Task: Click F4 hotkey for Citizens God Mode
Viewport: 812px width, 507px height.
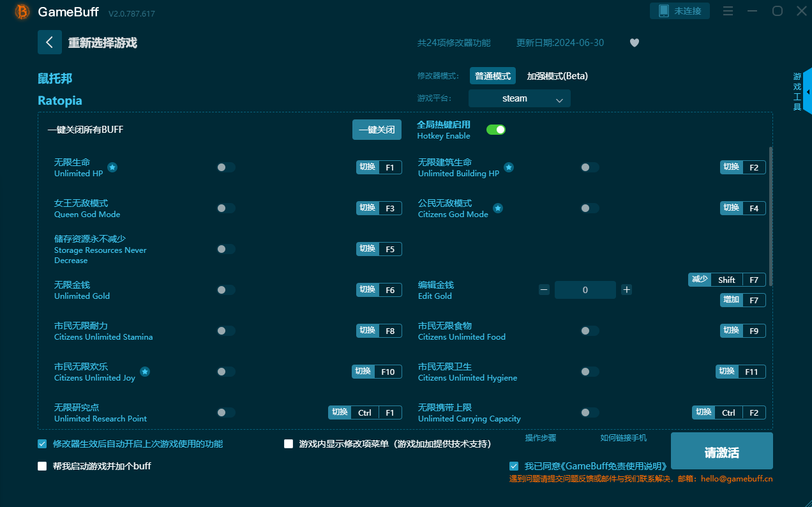Action: [x=743, y=208]
